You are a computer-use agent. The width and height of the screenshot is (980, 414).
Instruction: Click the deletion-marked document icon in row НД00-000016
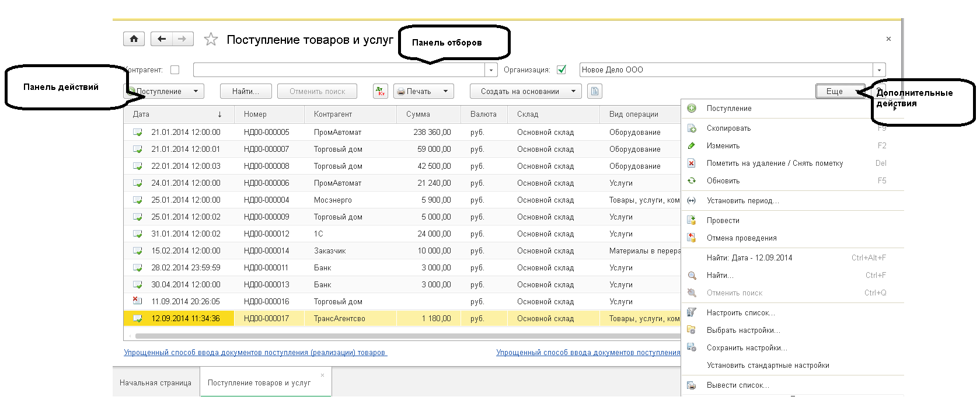pos(137,301)
